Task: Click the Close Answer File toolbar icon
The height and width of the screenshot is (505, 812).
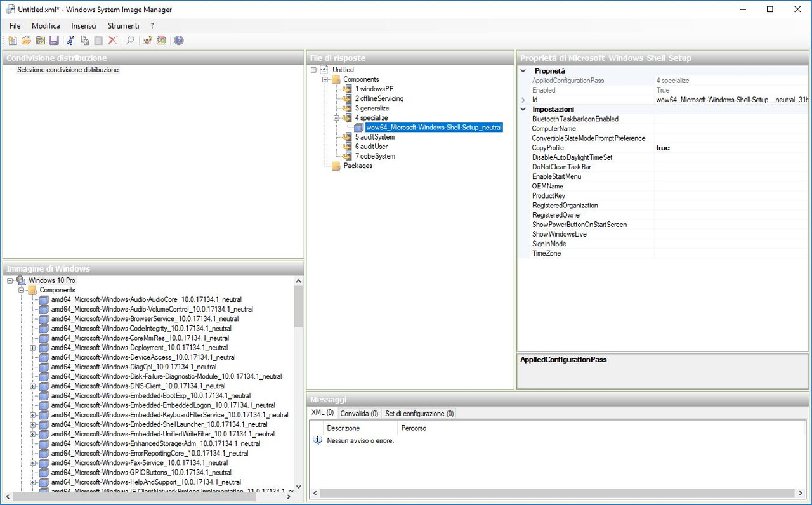Action: (x=40, y=41)
